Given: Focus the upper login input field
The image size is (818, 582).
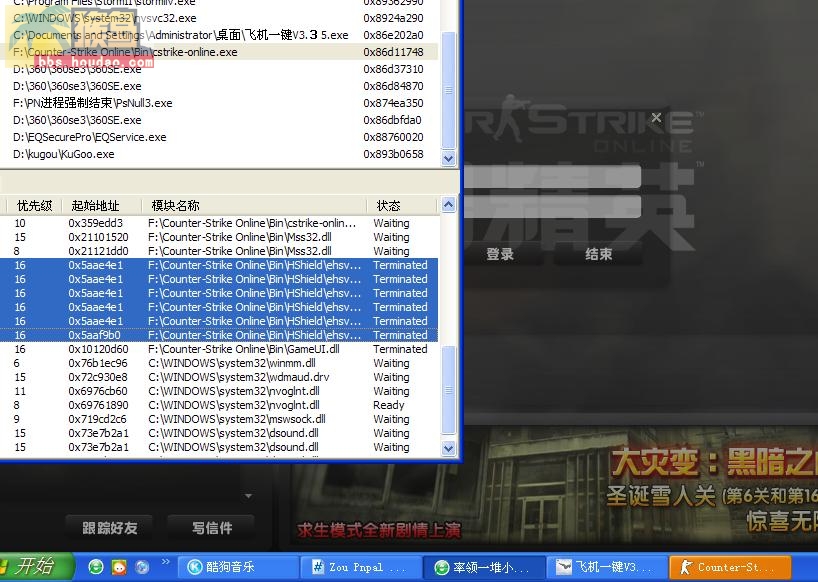Looking at the screenshot, I should [552, 176].
